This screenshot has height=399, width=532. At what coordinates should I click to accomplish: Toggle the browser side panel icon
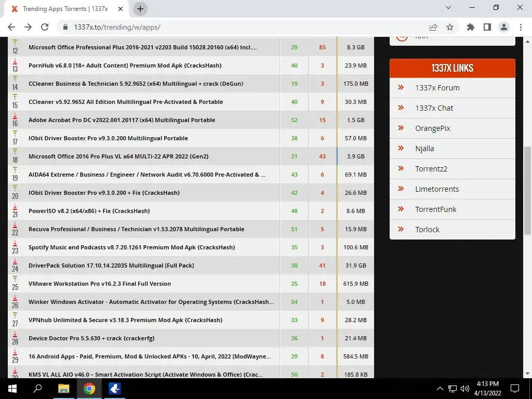[x=487, y=27]
